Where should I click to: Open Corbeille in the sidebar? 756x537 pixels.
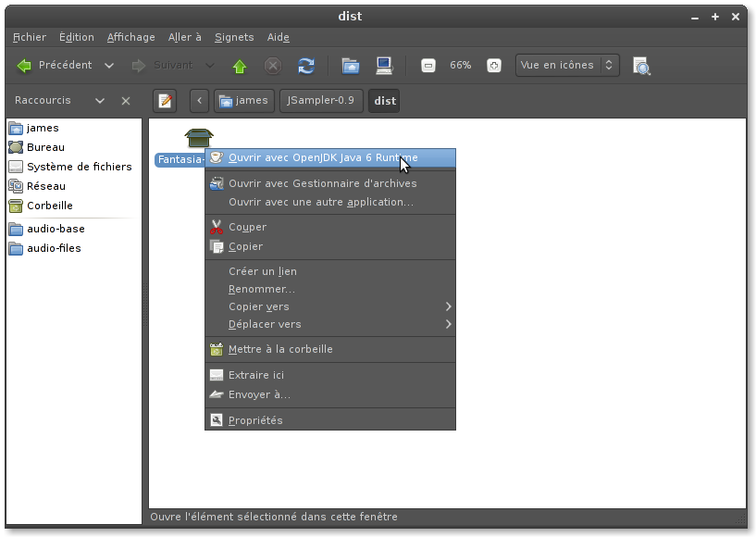click(74, 206)
